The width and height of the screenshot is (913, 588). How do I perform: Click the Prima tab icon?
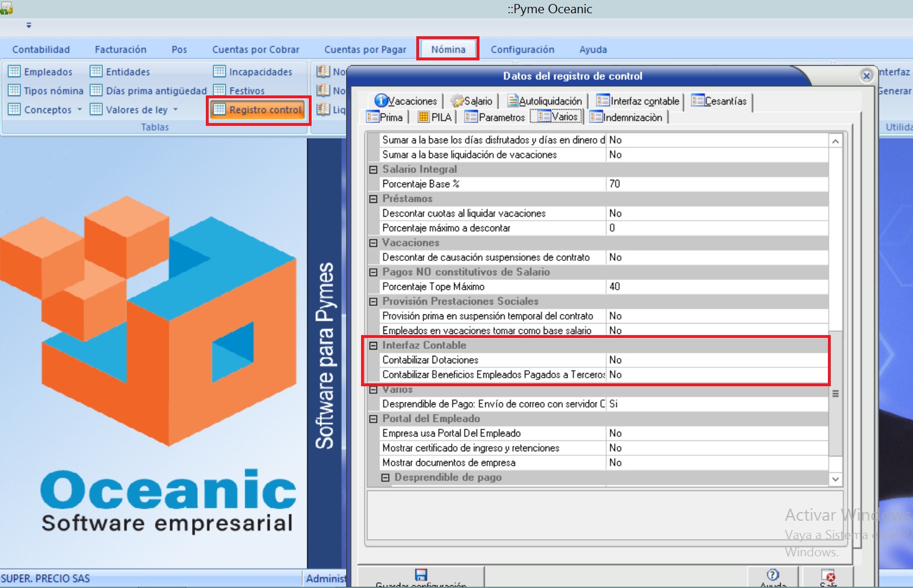click(x=373, y=117)
